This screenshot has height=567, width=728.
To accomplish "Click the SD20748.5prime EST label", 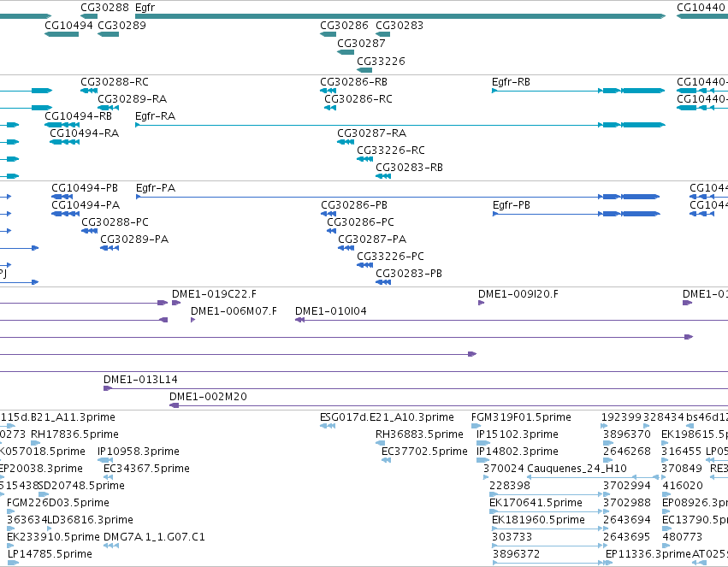I will pyautogui.click(x=82, y=486).
